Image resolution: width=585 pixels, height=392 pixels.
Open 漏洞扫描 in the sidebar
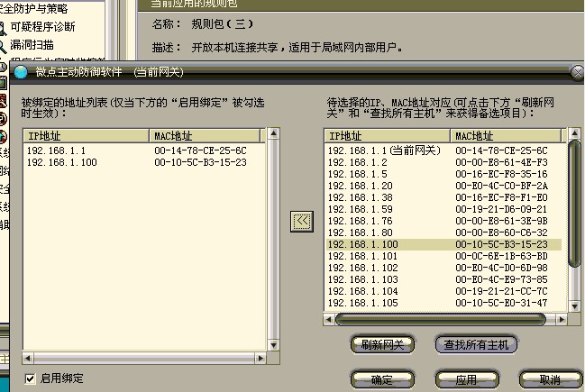32,45
